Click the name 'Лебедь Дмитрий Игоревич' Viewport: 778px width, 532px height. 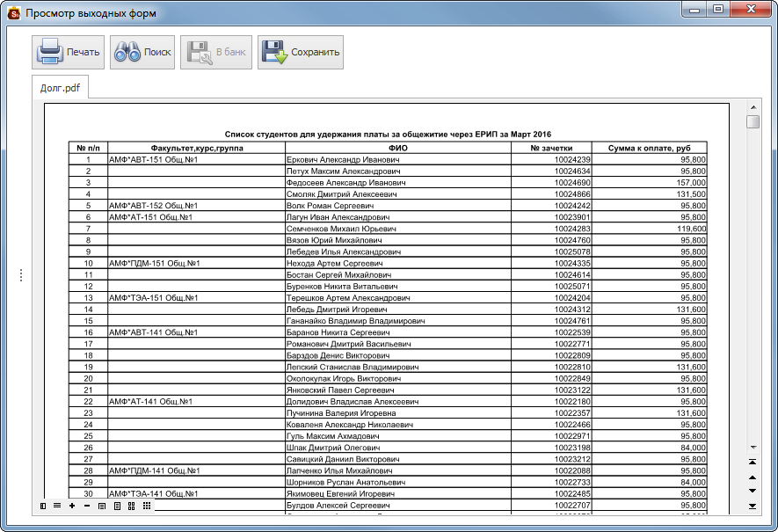tap(337, 310)
